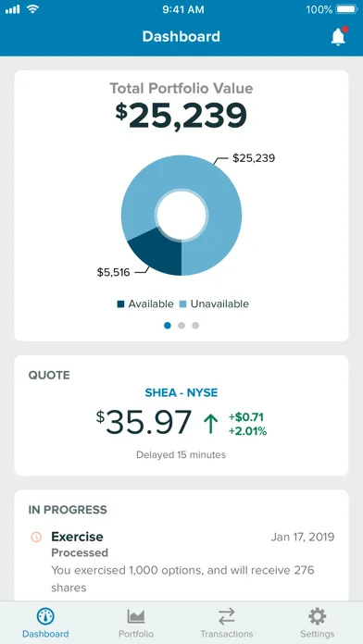
Task: Tap the $35.97 stock price
Action: coord(144,422)
